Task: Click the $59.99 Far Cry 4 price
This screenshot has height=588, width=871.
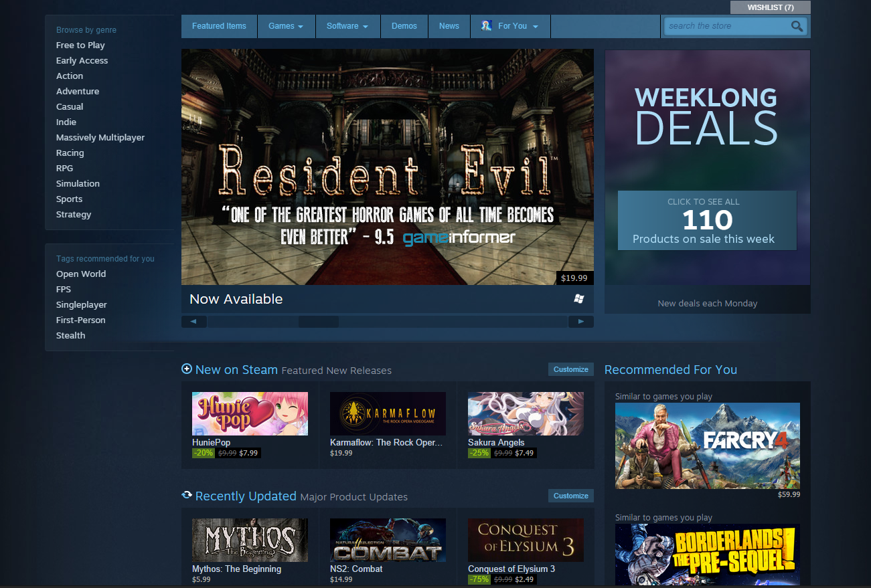Action: [789, 495]
